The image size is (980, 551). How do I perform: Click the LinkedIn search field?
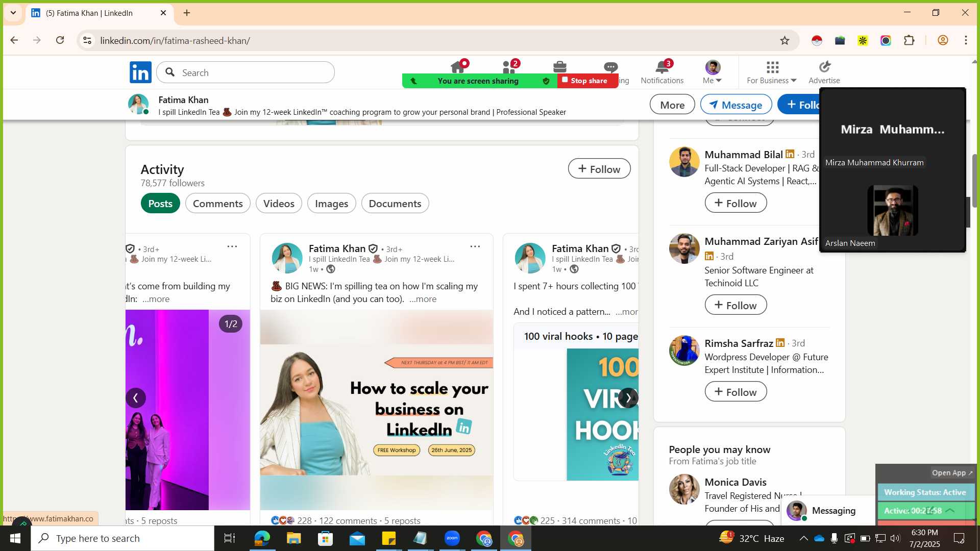pyautogui.click(x=246, y=72)
